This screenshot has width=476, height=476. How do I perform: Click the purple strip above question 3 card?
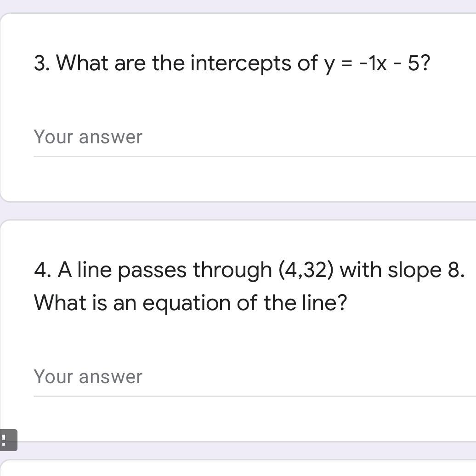point(238,6)
